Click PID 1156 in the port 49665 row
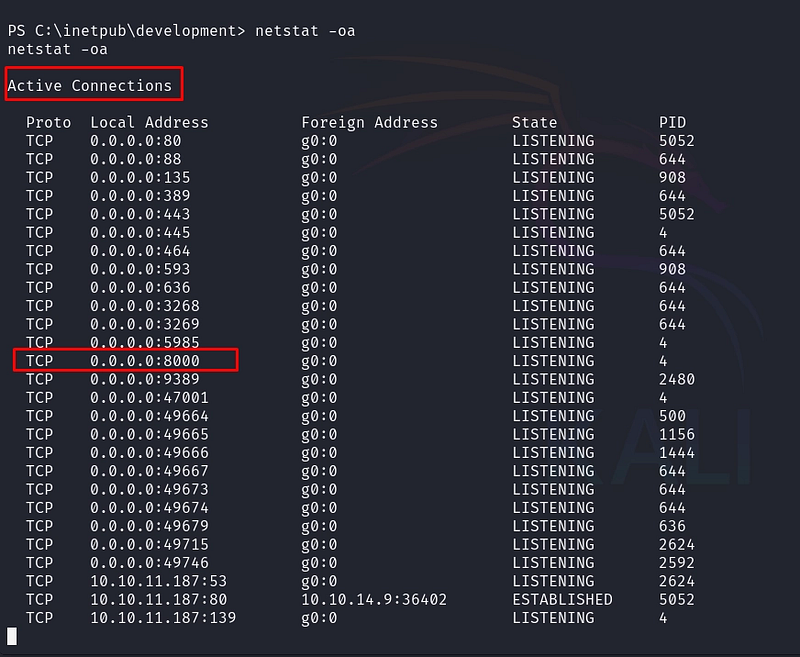The height and width of the screenshot is (657, 800). [x=677, y=435]
